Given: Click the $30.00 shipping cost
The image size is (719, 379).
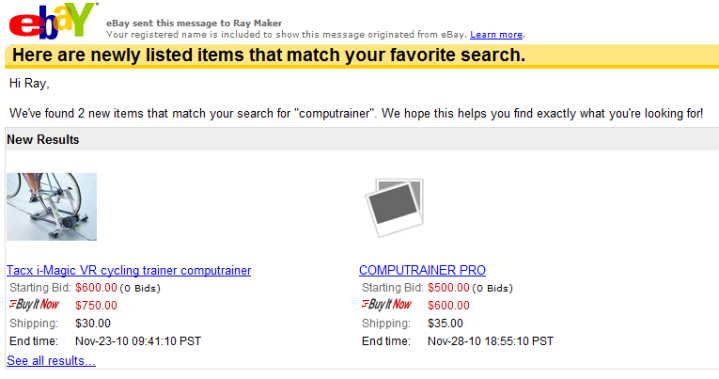Looking at the screenshot, I should click(x=93, y=323).
